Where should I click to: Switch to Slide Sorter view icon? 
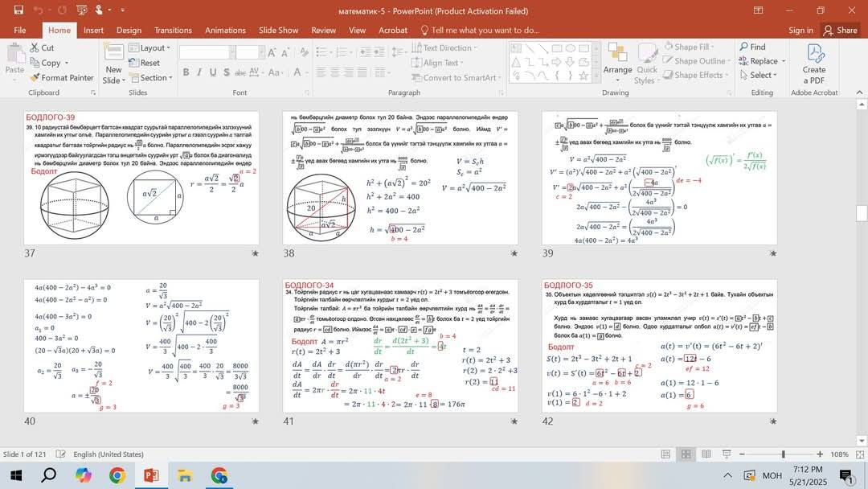(686, 454)
